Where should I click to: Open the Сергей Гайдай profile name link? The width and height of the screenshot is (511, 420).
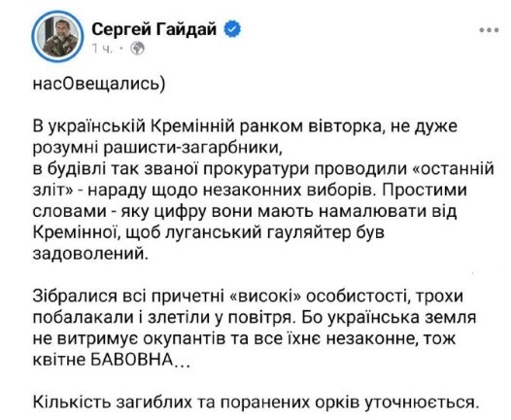(153, 29)
